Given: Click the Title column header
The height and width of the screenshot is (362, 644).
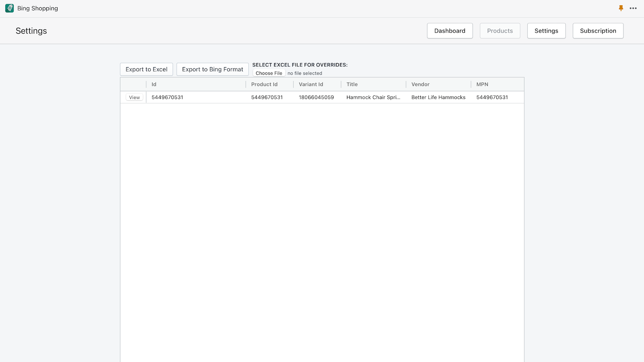Looking at the screenshot, I should point(352,84).
